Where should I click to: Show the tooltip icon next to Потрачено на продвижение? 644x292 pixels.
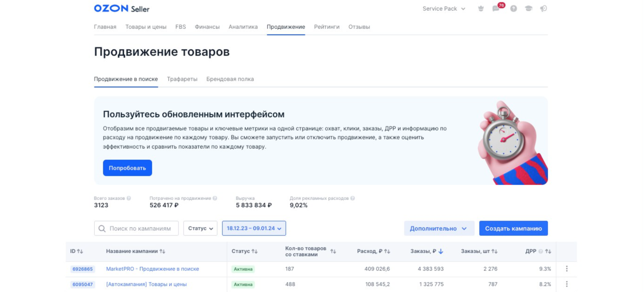pos(215,198)
